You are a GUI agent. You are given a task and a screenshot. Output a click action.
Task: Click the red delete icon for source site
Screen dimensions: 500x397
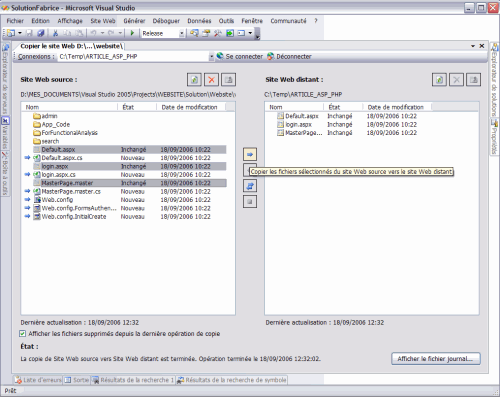click(211, 80)
